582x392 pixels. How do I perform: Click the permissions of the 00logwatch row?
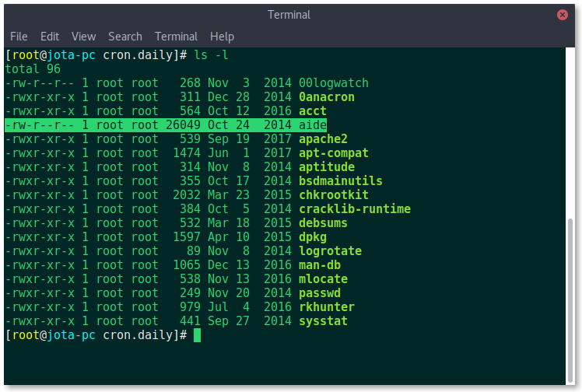(40, 83)
